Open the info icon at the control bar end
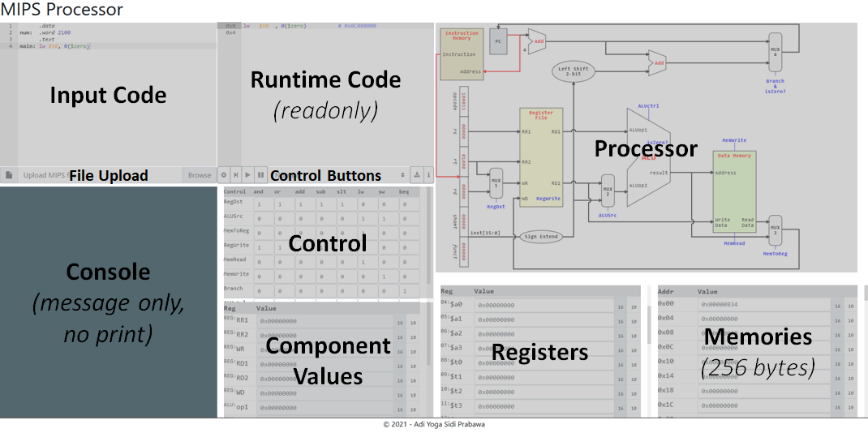This screenshot has width=868, height=433. 428,175
